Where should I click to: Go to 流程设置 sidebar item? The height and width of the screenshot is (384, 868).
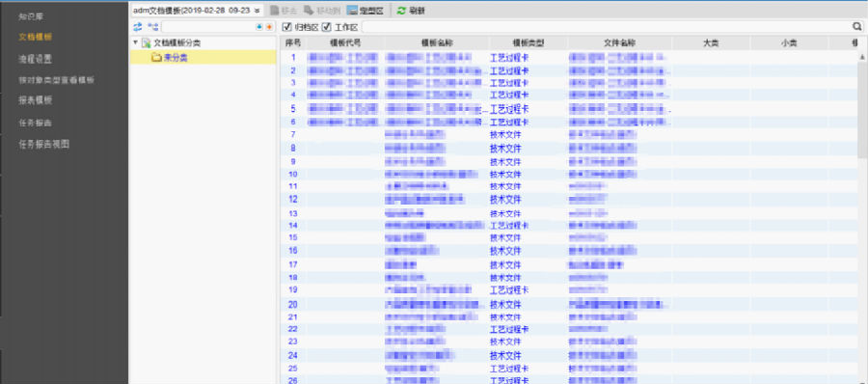[36, 59]
